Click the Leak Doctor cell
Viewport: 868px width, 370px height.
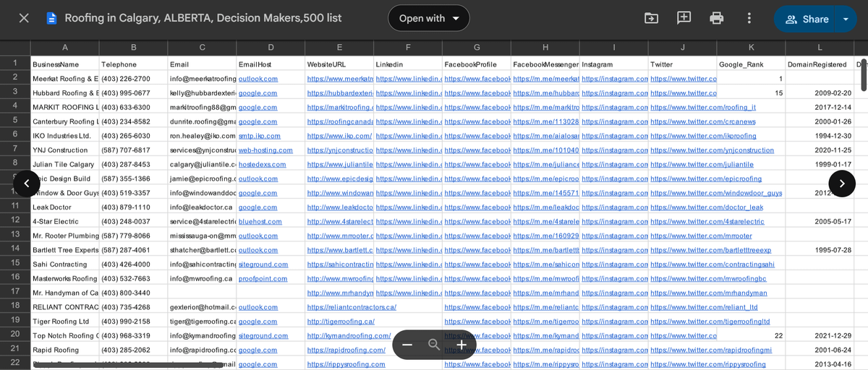tap(64, 207)
